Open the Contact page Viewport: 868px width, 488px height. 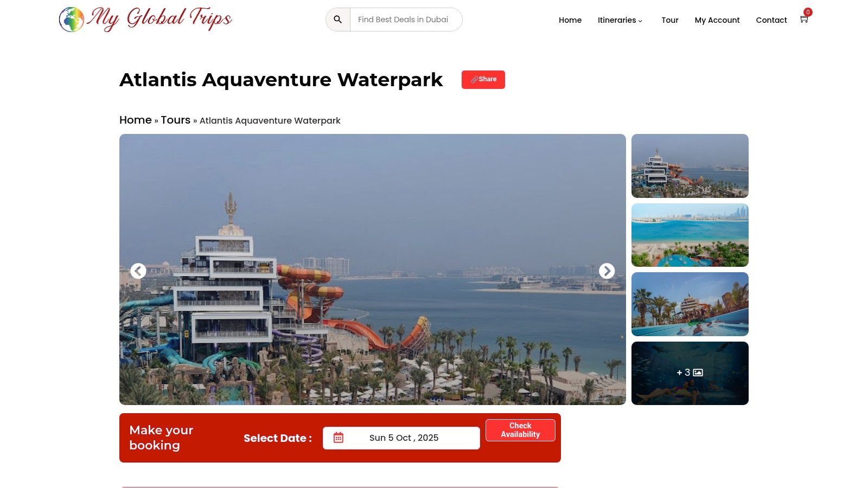pos(771,20)
